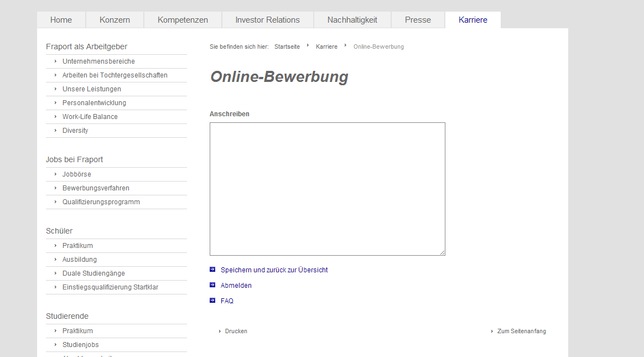Viewport: 644px width, 357px height.
Task: Click the chevron before Unternehmensbereiche
Action: click(55, 61)
